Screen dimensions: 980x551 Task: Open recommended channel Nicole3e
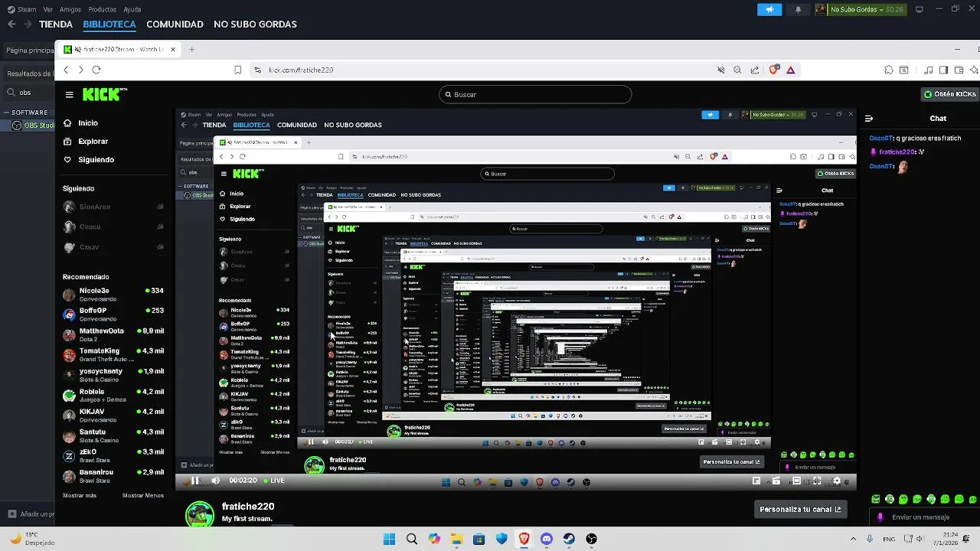click(x=113, y=294)
